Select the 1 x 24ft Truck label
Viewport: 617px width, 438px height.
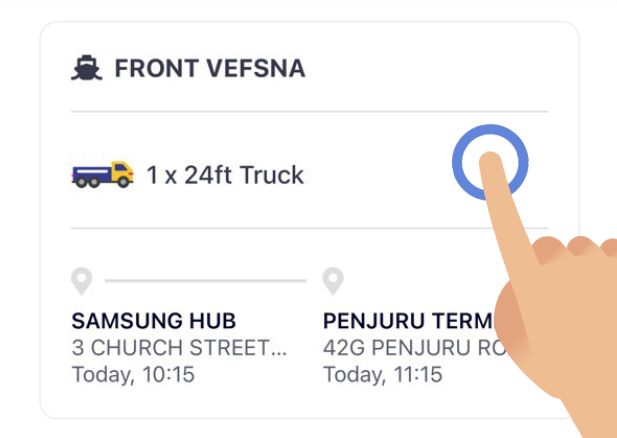[x=225, y=175]
